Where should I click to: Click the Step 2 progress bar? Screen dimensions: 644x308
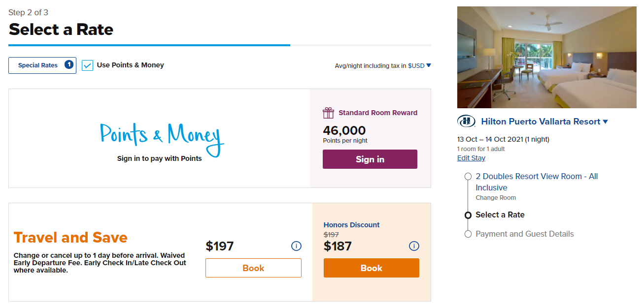coord(149,45)
